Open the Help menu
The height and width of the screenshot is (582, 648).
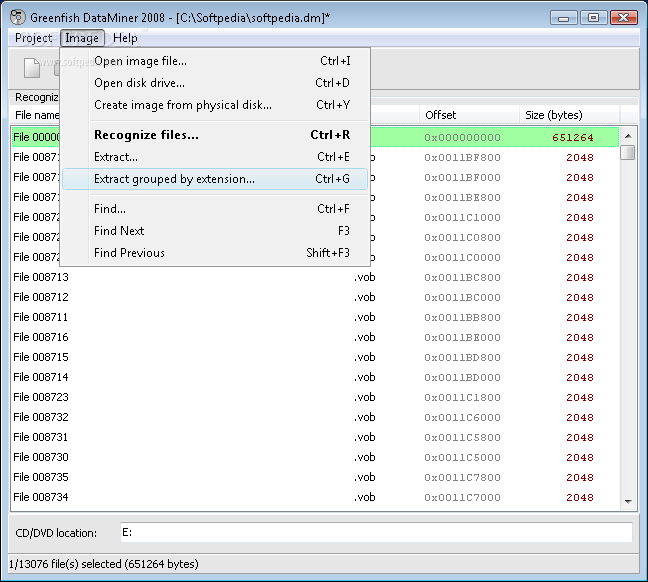click(125, 38)
